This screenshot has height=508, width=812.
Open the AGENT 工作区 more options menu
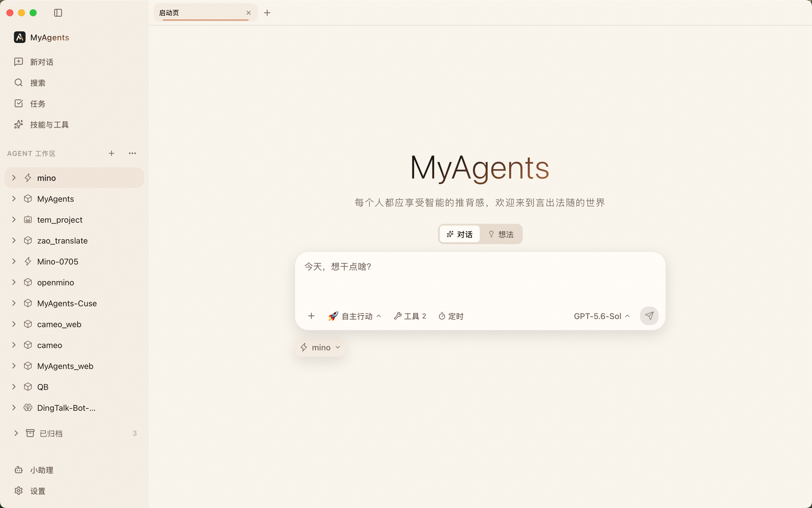pyautogui.click(x=132, y=154)
